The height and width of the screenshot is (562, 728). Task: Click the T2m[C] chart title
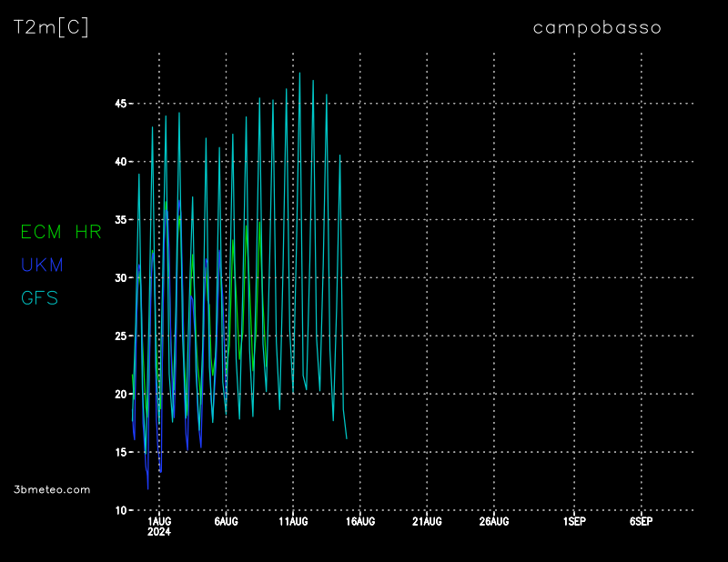point(51,27)
